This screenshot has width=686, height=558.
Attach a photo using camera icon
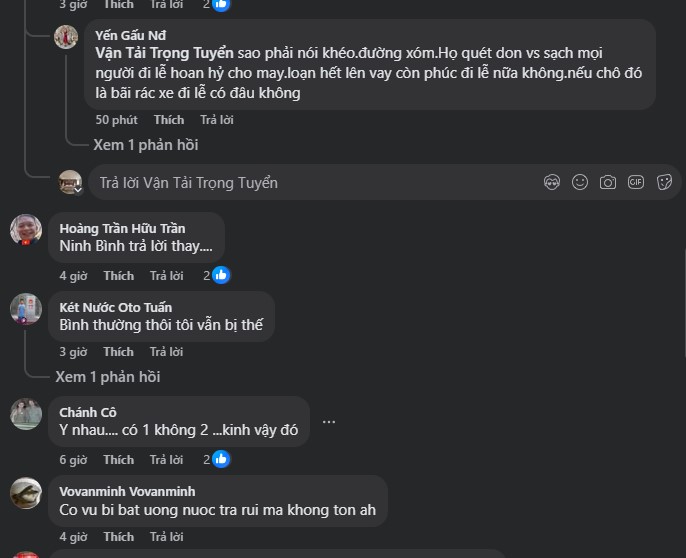pos(608,182)
